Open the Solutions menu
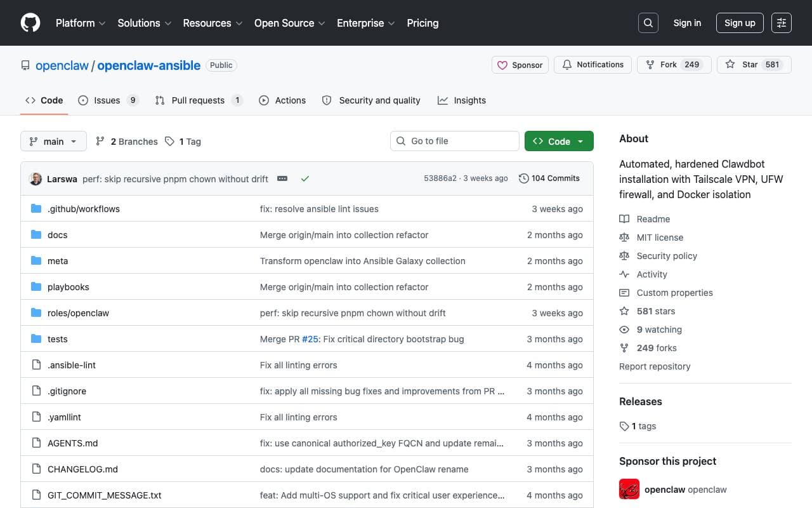The image size is (812, 508). click(x=144, y=23)
